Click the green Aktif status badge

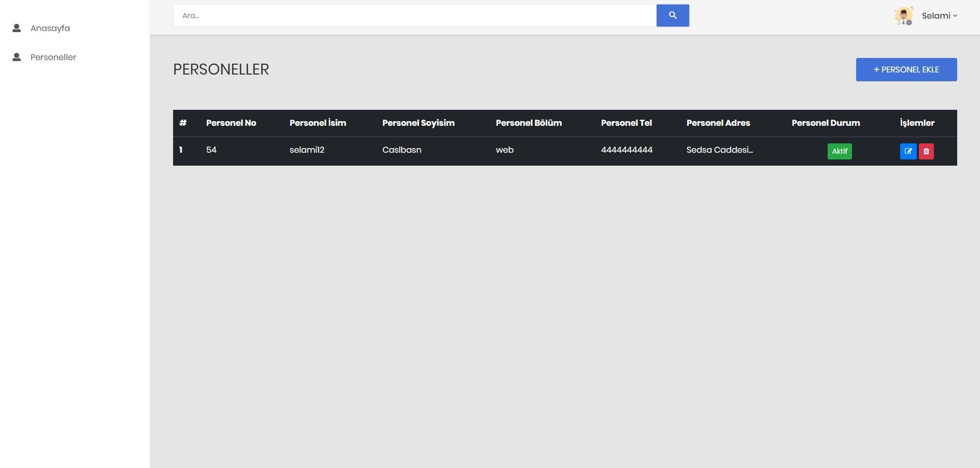tap(840, 151)
